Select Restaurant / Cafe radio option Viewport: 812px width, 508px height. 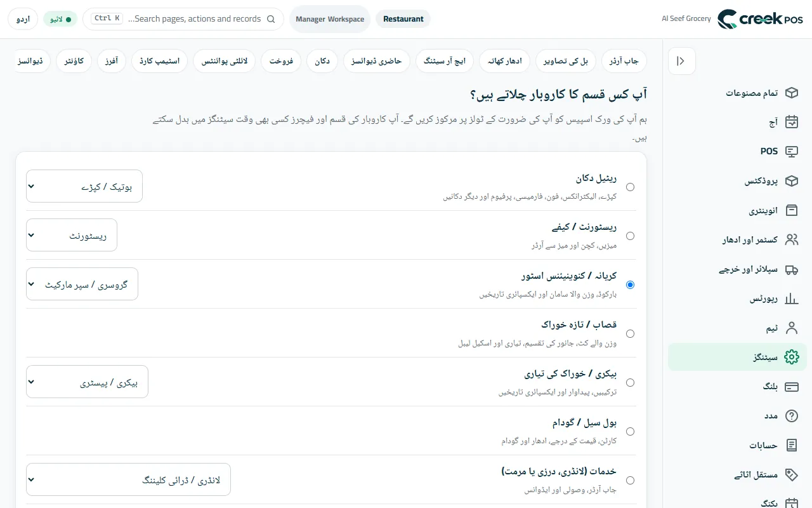[x=630, y=236]
